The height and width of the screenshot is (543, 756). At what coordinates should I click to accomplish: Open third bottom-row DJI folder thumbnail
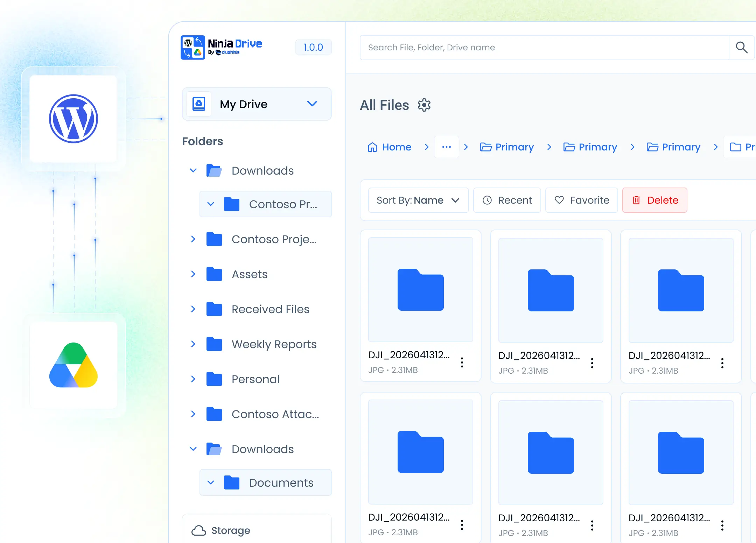tap(681, 453)
